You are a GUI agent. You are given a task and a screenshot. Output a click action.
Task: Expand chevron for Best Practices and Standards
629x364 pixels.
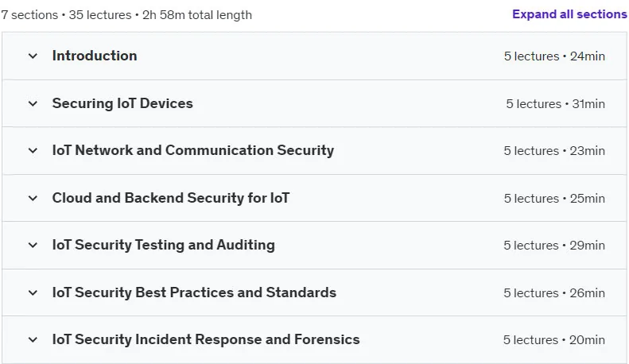coord(33,292)
